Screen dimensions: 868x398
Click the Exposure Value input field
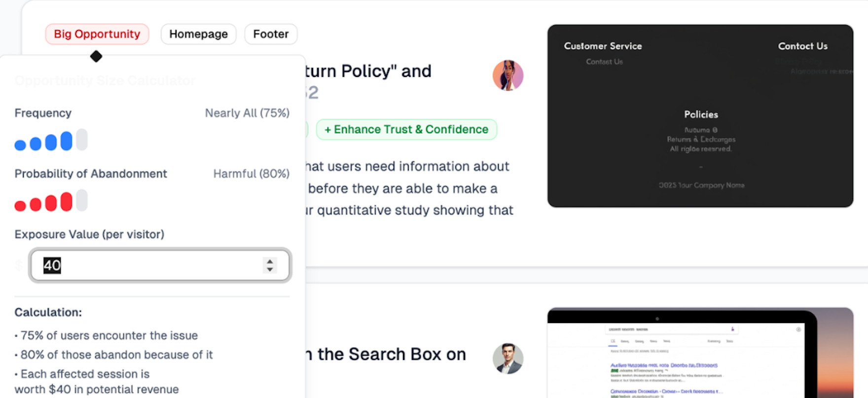(160, 265)
